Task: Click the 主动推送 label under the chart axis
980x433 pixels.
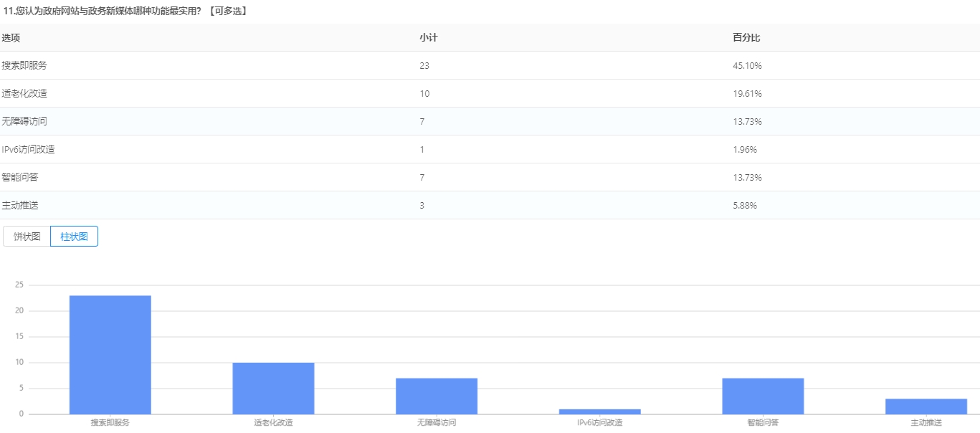Action: coord(926,423)
